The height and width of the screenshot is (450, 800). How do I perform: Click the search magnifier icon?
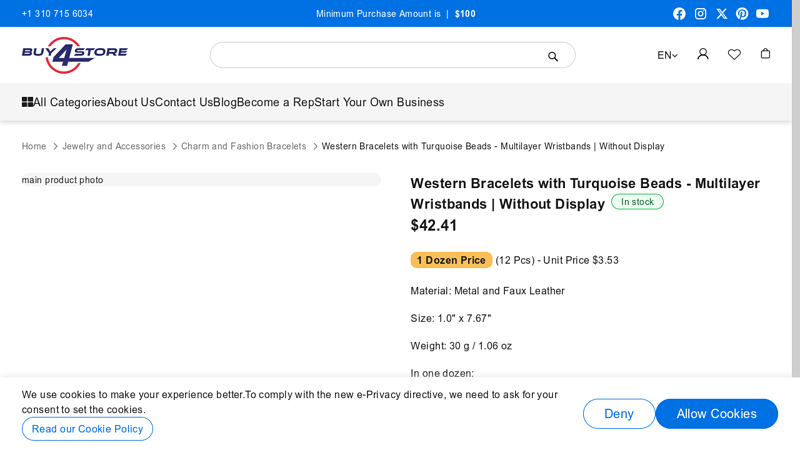coord(553,56)
